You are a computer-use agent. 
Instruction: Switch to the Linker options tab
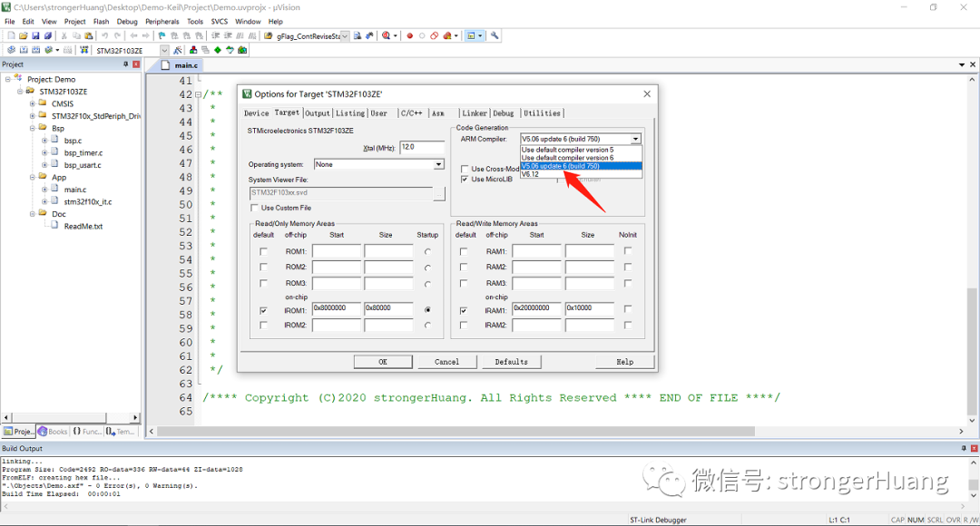[x=475, y=113]
